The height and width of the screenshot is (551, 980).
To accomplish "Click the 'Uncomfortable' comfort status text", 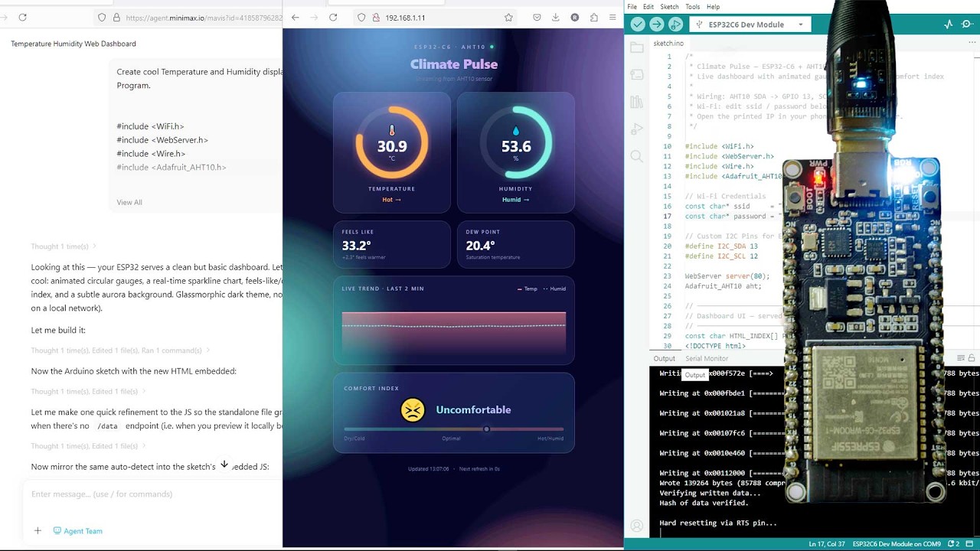I will point(473,410).
